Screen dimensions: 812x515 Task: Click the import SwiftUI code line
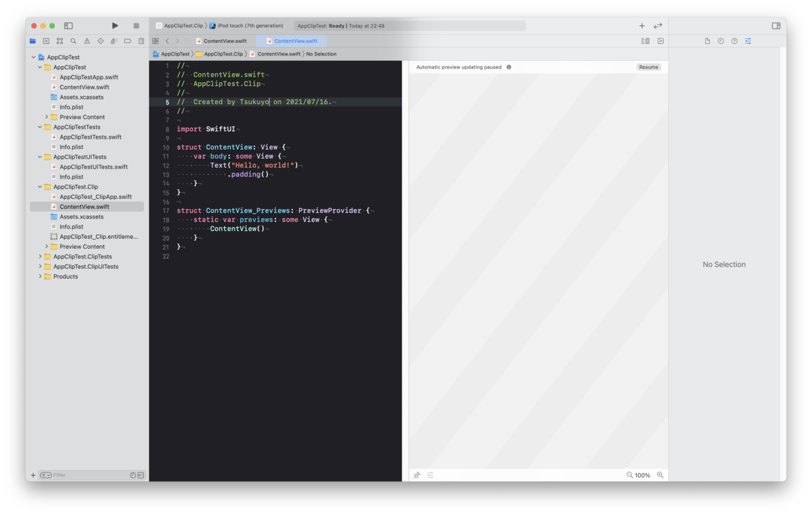pos(206,129)
